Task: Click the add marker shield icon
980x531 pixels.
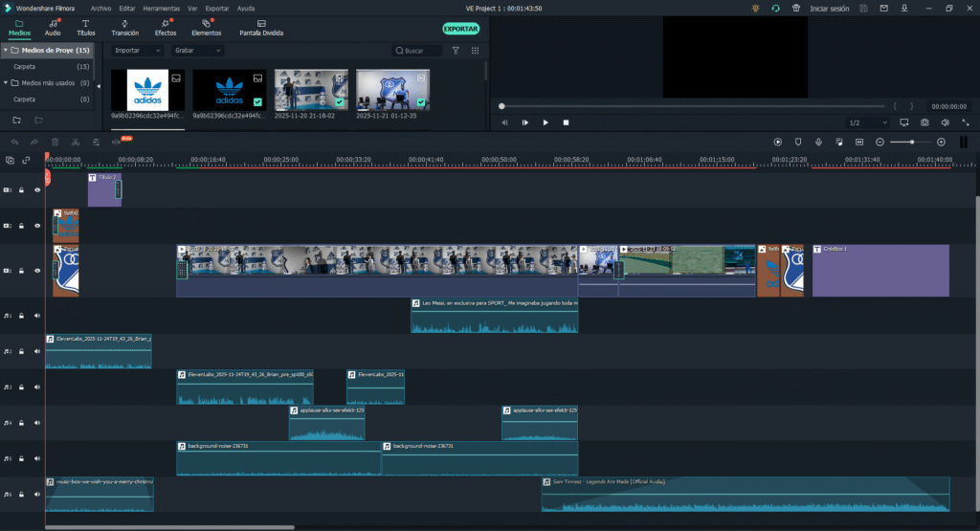Action: (x=798, y=142)
